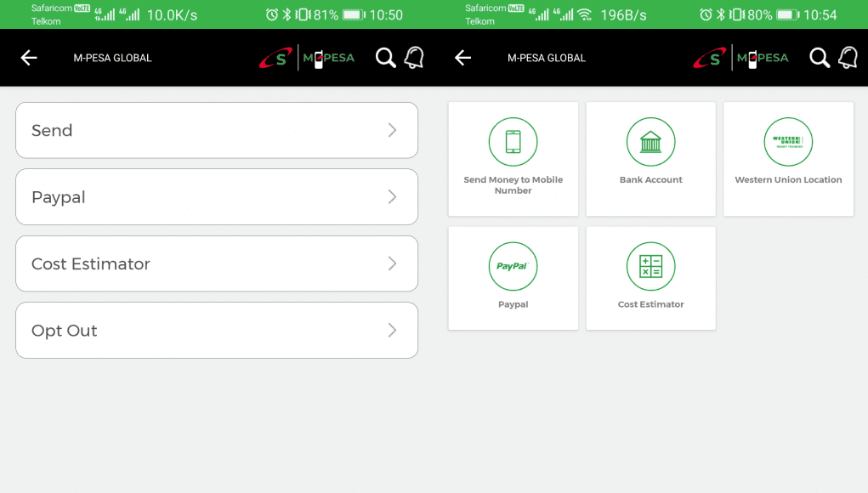This screenshot has height=493, width=868.
Task: Tap the 81% battery percentage
Action: point(326,15)
